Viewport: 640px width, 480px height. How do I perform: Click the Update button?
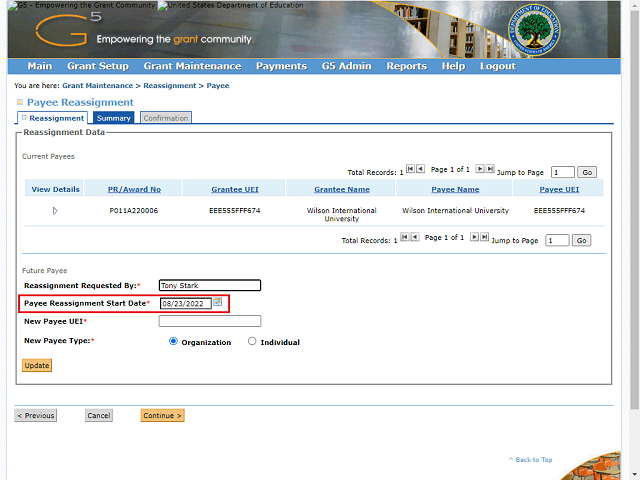[37, 365]
